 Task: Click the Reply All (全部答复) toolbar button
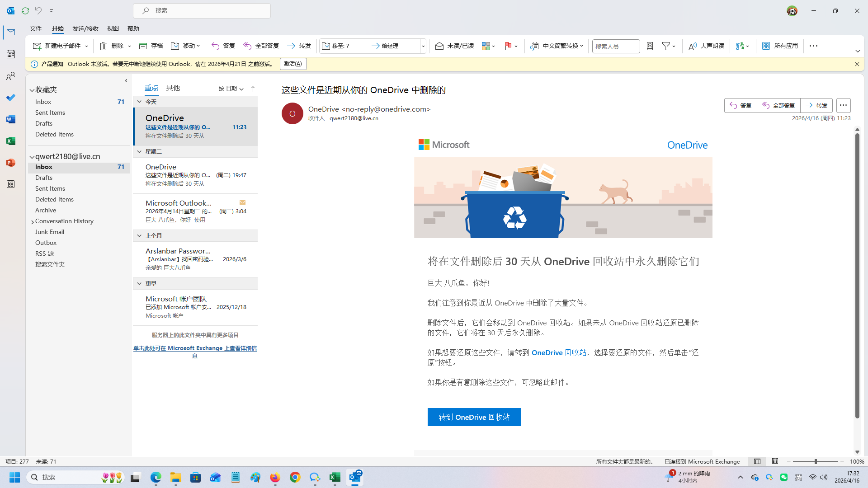261,46
